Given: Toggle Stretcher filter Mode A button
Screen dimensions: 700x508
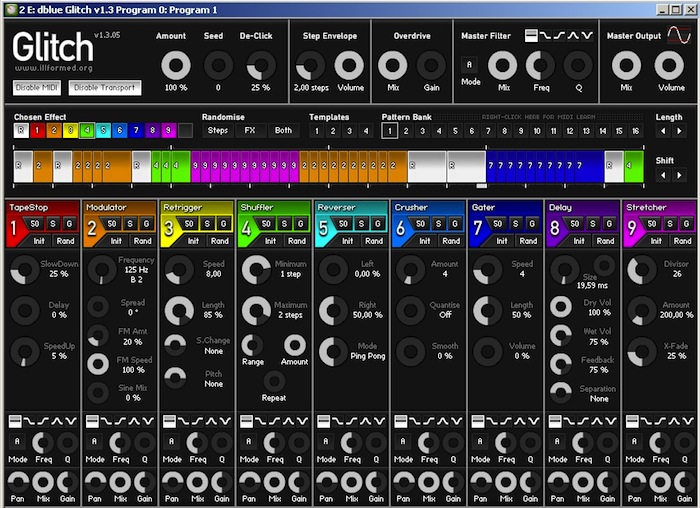Looking at the screenshot, I should (x=634, y=441).
